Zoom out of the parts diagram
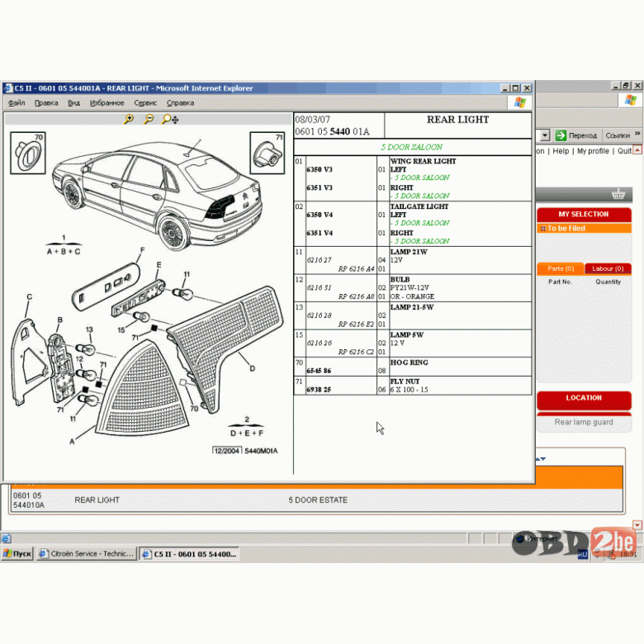Image resolution: width=644 pixels, height=644 pixels. pos(149,119)
